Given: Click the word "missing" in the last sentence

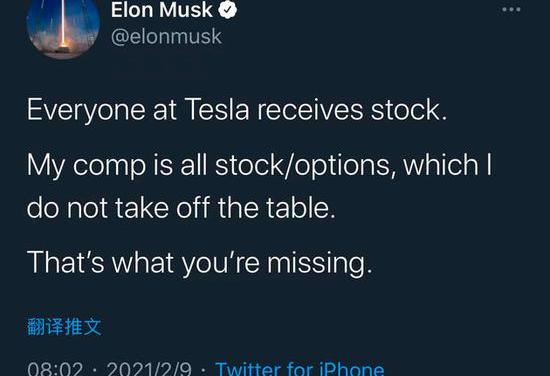Looking at the screenshot, I should (317, 263).
